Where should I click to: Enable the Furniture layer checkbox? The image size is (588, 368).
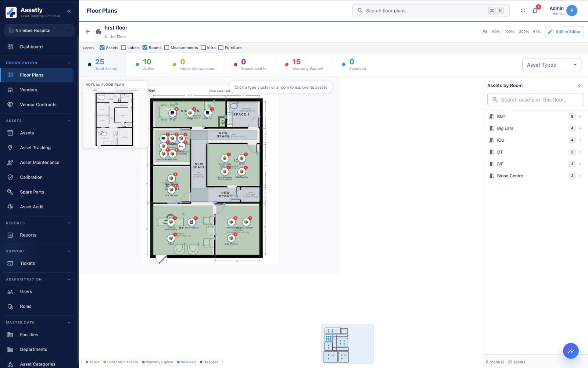tap(221, 47)
